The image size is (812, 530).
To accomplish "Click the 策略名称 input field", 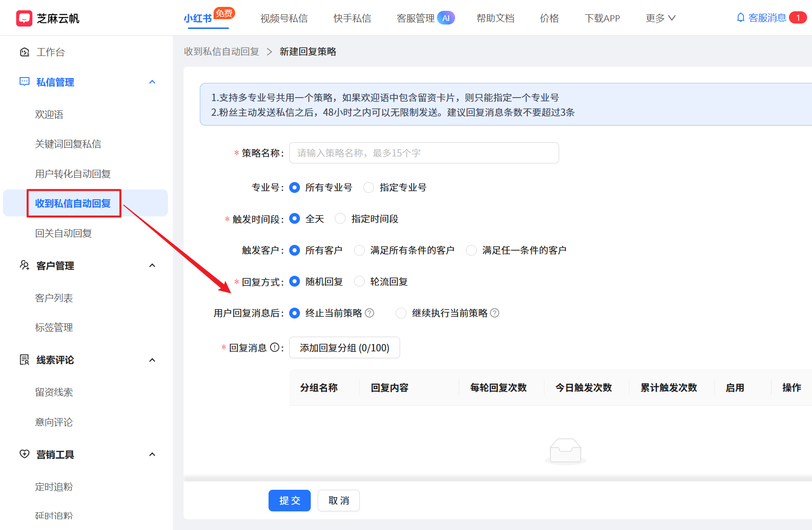I will point(424,153).
